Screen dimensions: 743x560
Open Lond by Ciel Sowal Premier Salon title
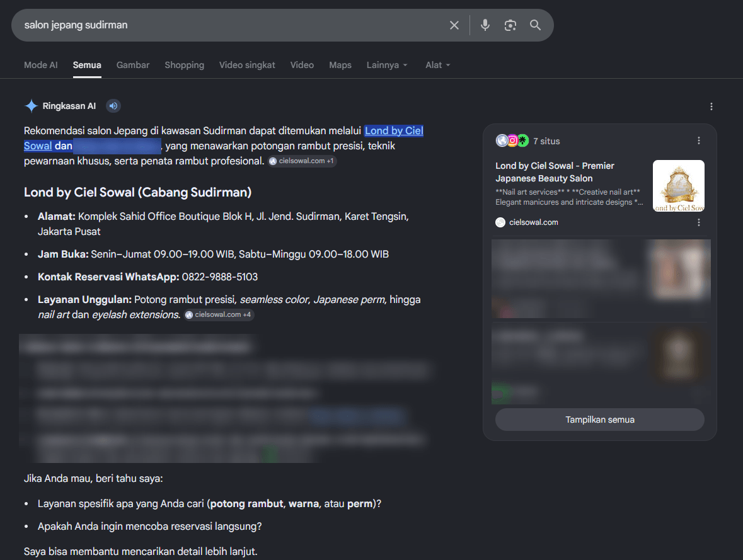click(555, 172)
